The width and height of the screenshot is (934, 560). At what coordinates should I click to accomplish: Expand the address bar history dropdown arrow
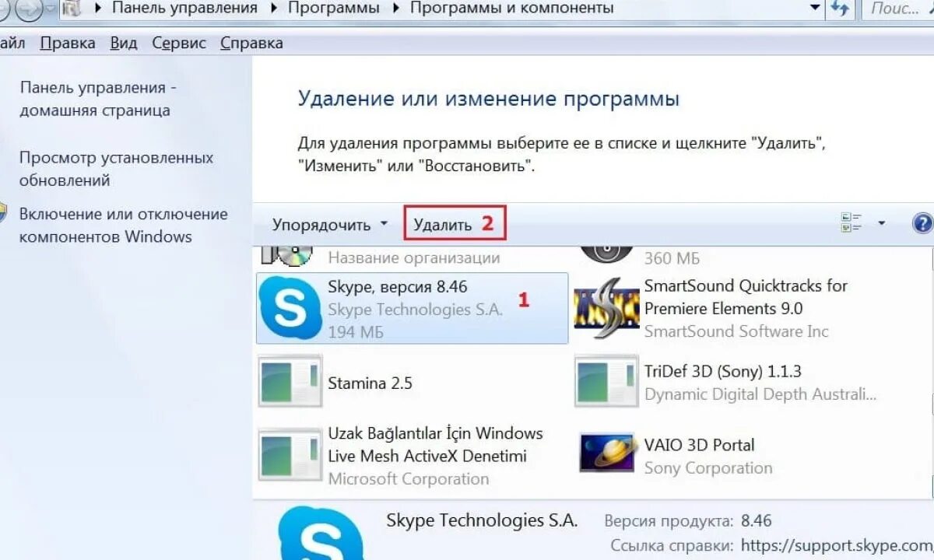click(815, 8)
